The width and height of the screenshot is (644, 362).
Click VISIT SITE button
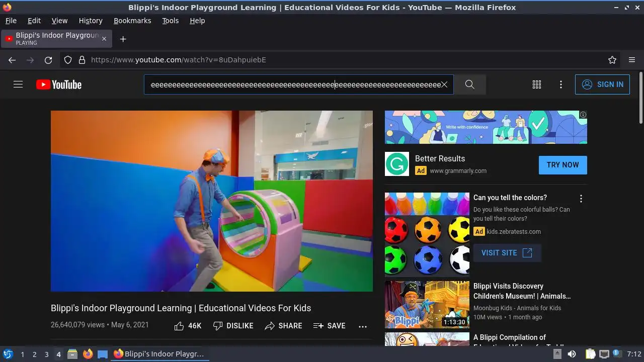(507, 253)
